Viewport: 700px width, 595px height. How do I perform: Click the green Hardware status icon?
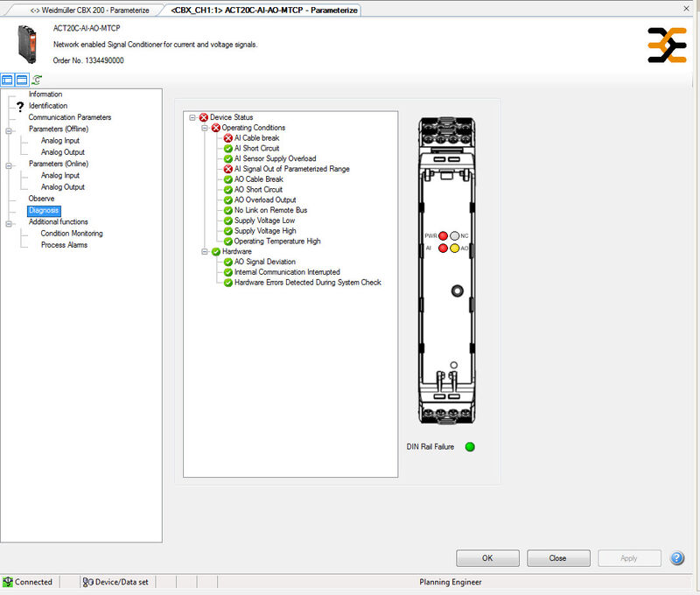[216, 252]
